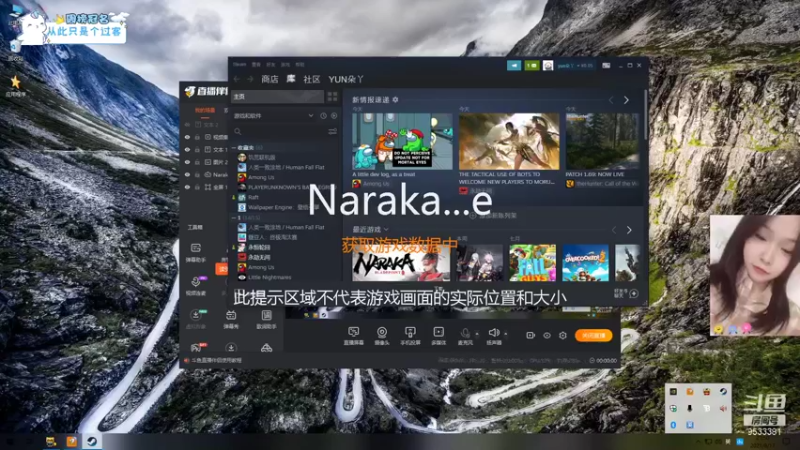
Task: Click the recent-activity clock icon in Steam sidebar
Action: click(323, 116)
